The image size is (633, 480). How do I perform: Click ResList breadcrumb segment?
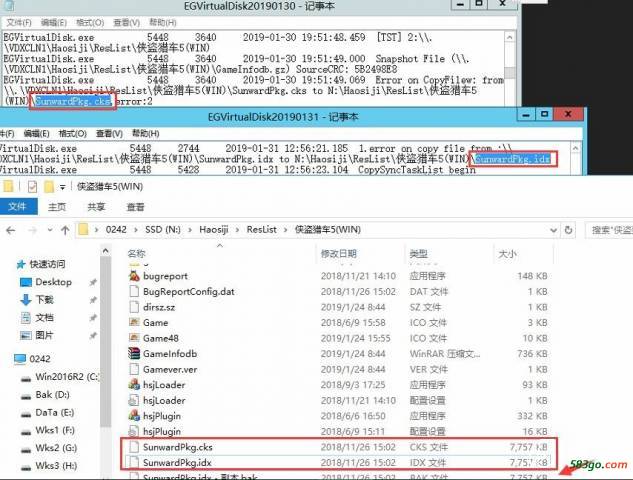pos(262,230)
